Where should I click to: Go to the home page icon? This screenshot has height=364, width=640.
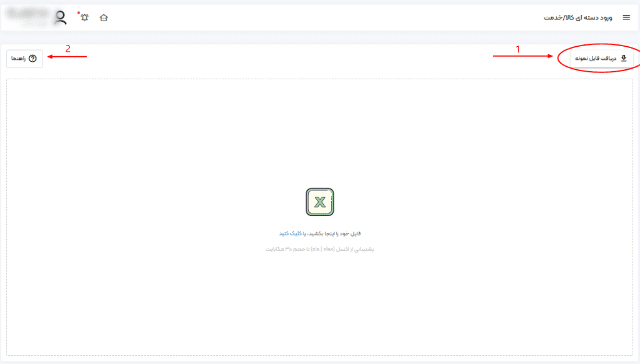coord(104,17)
